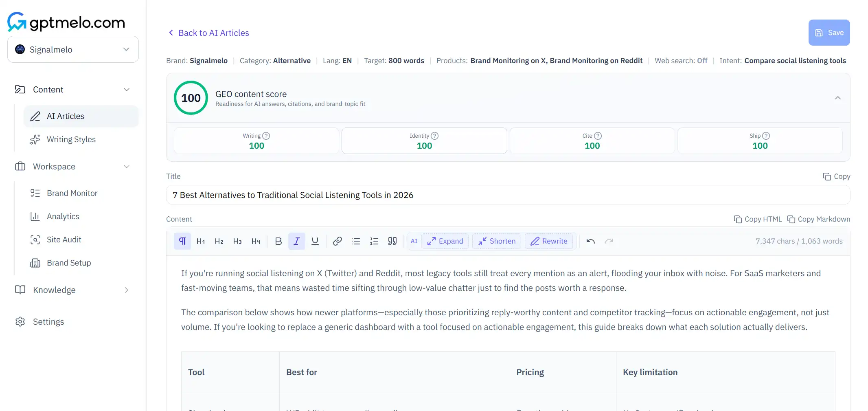The image size is (868, 411).
Task: Insert a link with the chain icon
Action: 338,241
